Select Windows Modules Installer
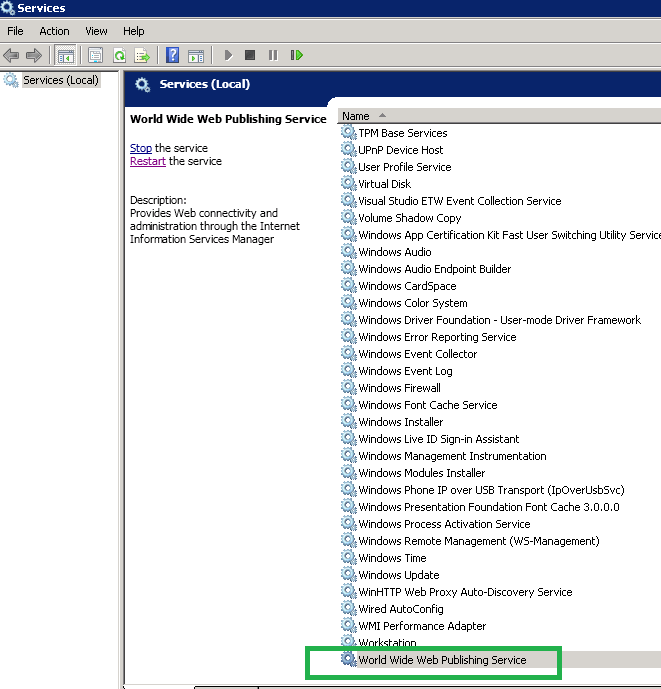 (421, 473)
